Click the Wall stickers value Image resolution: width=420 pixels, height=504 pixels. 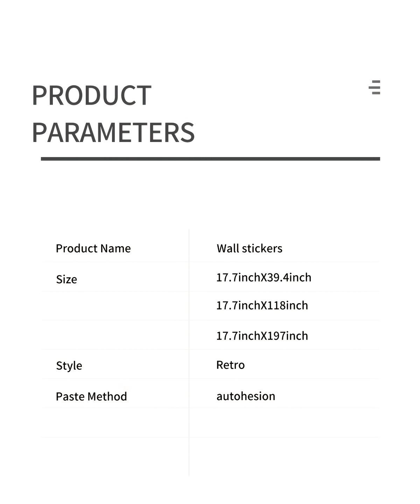[x=249, y=249]
